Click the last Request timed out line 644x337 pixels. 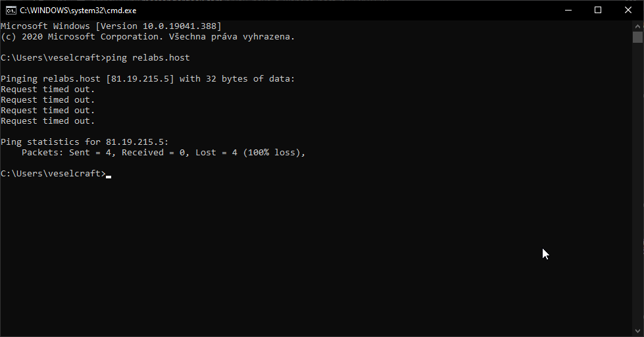coord(47,121)
